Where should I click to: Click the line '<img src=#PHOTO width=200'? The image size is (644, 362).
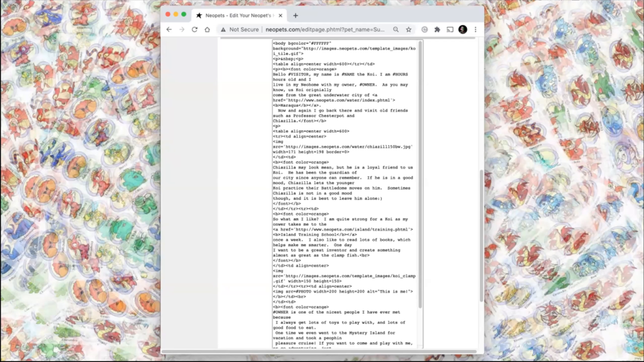pyautogui.click(x=343, y=292)
